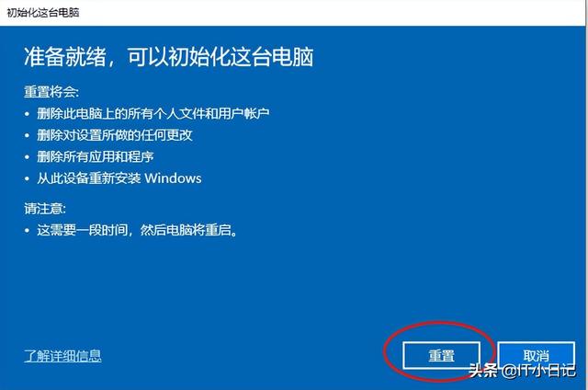
Task: Click the 重置 button to start reset
Action: tap(441, 355)
